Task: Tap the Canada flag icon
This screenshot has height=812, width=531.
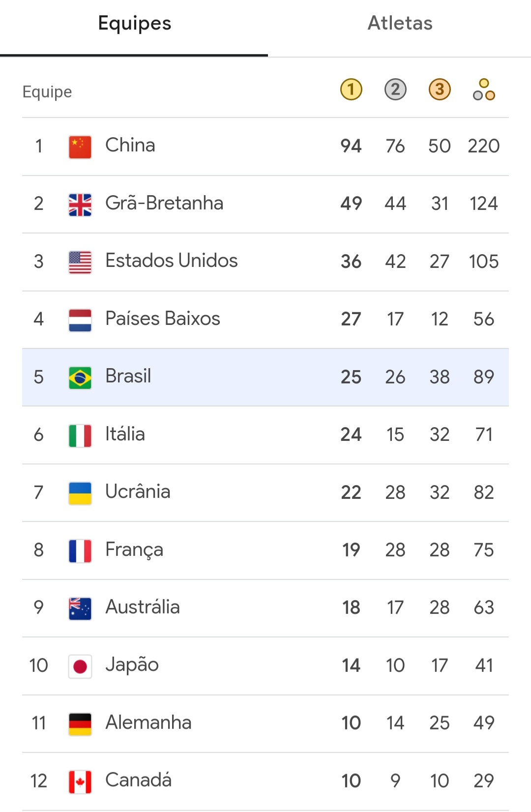Action: point(80,782)
